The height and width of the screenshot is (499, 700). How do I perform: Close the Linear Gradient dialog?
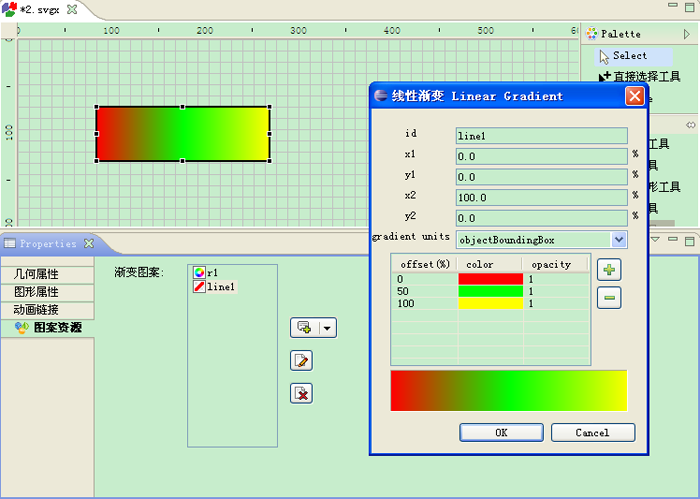(635, 96)
